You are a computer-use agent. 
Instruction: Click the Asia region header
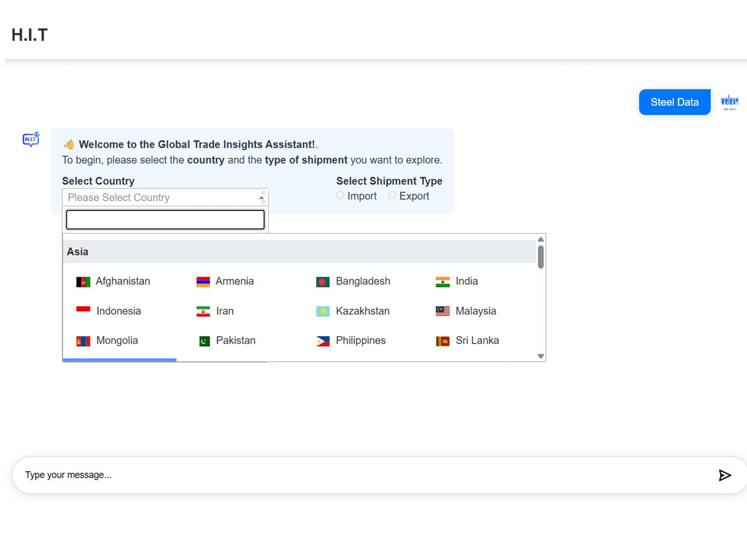point(77,251)
